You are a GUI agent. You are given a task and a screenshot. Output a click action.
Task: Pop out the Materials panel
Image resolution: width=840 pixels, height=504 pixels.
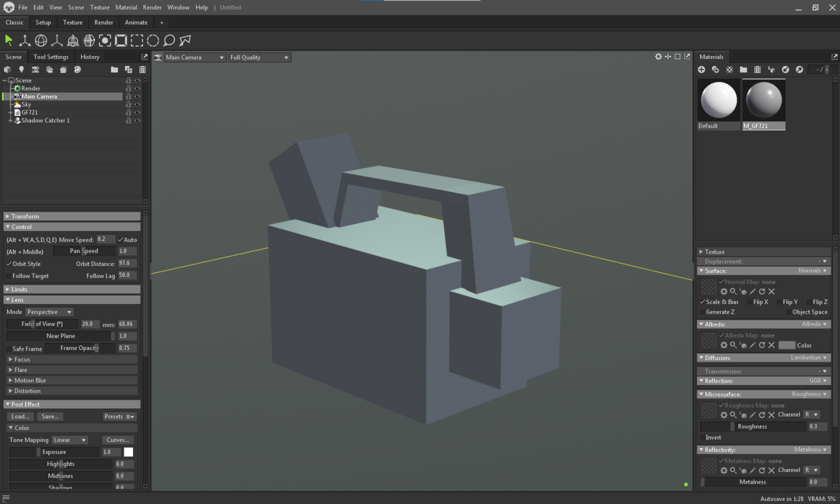[x=834, y=57]
